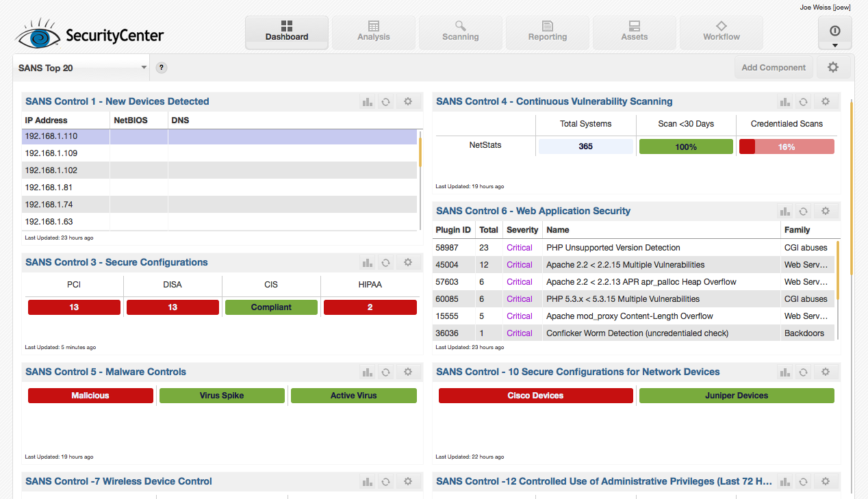Click the Joe Weiss [joew] username
The width and height of the screenshot is (868, 499).
[825, 8]
